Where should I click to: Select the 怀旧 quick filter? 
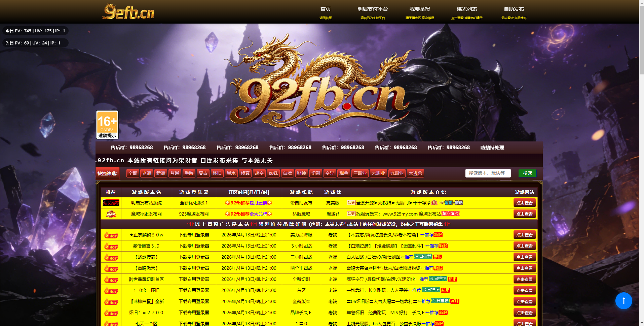coord(217,173)
